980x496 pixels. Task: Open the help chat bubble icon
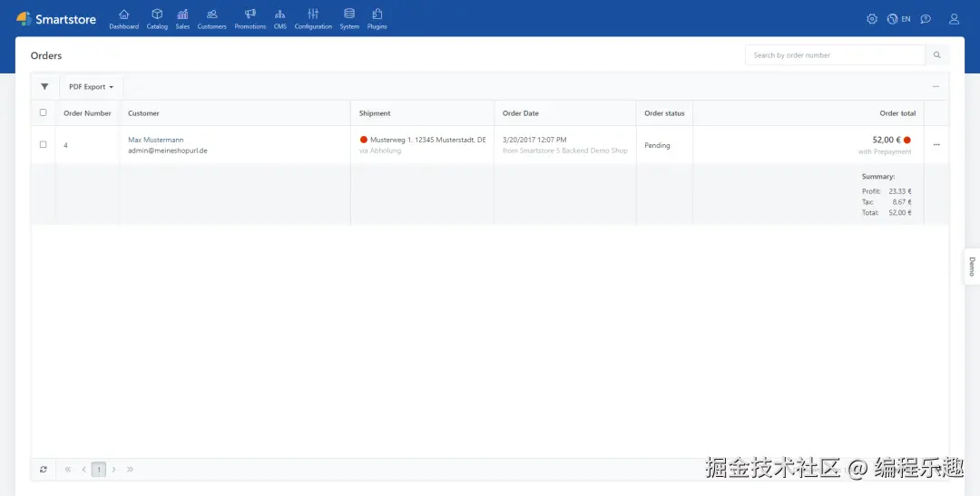926,19
